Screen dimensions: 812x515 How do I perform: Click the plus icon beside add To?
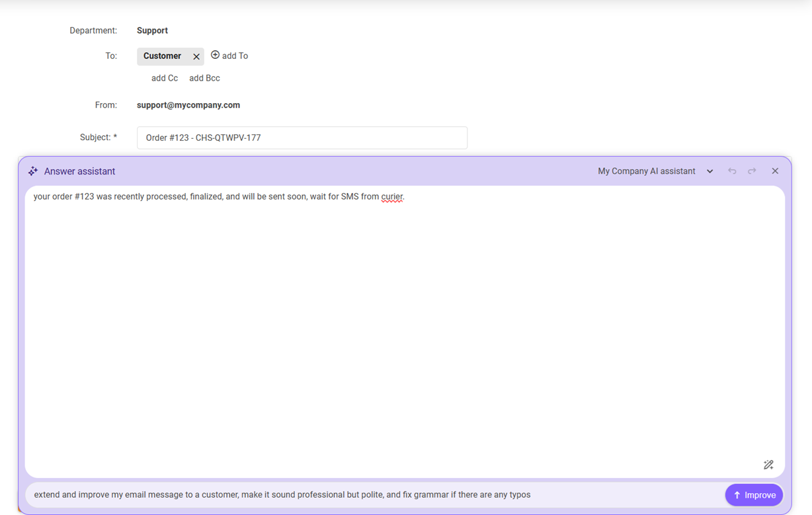click(x=215, y=56)
